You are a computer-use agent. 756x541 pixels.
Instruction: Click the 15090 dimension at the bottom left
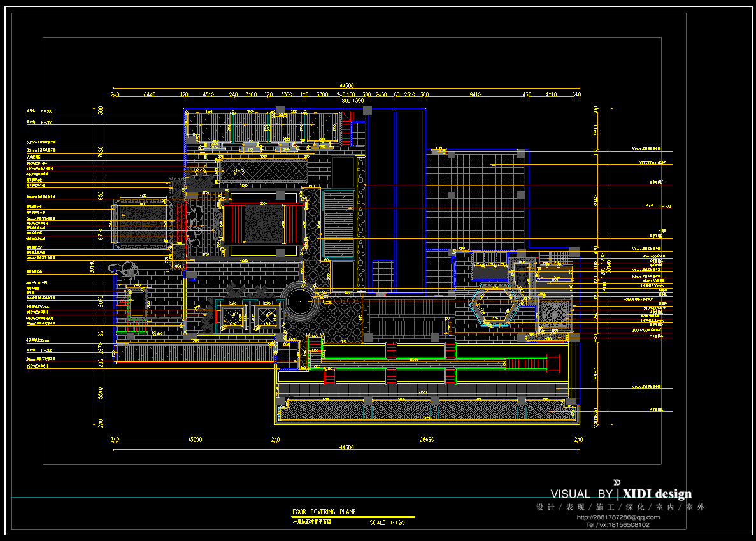coord(195,440)
